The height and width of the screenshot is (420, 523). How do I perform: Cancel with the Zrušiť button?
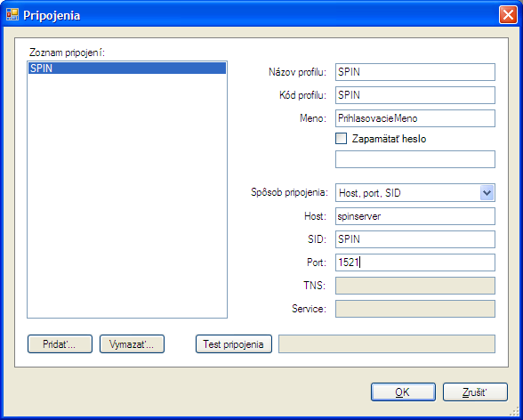click(475, 392)
